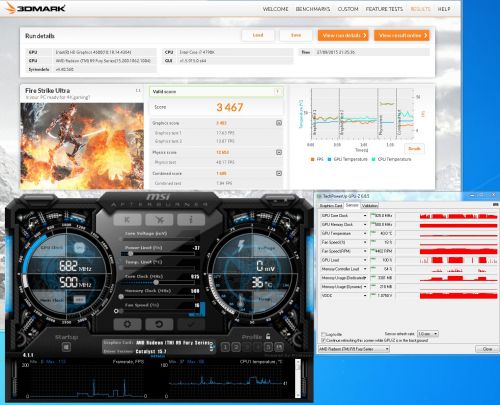
Task: Click Details button under 3DMark chart
Action: (x=414, y=149)
